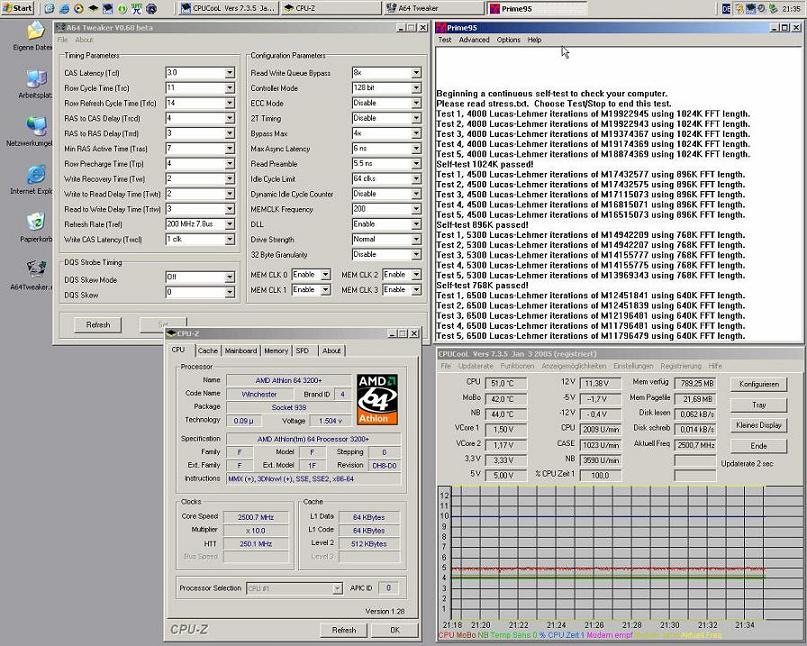807x646 pixels.
Task: Expand the Controller Mode dropdown
Action: pyautogui.click(x=416, y=88)
